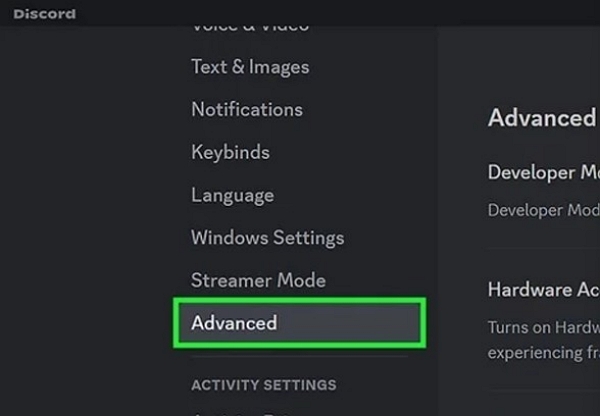The width and height of the screenshot is (600, 416).
Task: Click the Developer Mode description text
Action: click(x=544, y=210)
